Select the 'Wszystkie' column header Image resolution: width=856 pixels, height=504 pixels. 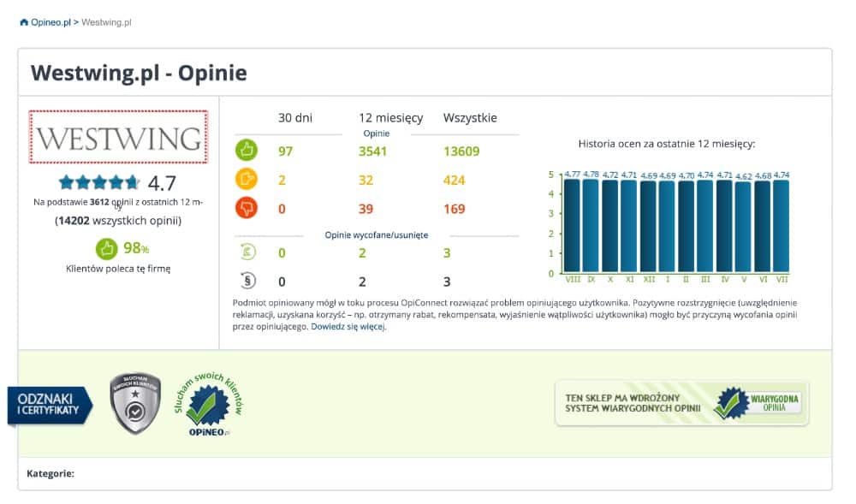click(470, 118)
